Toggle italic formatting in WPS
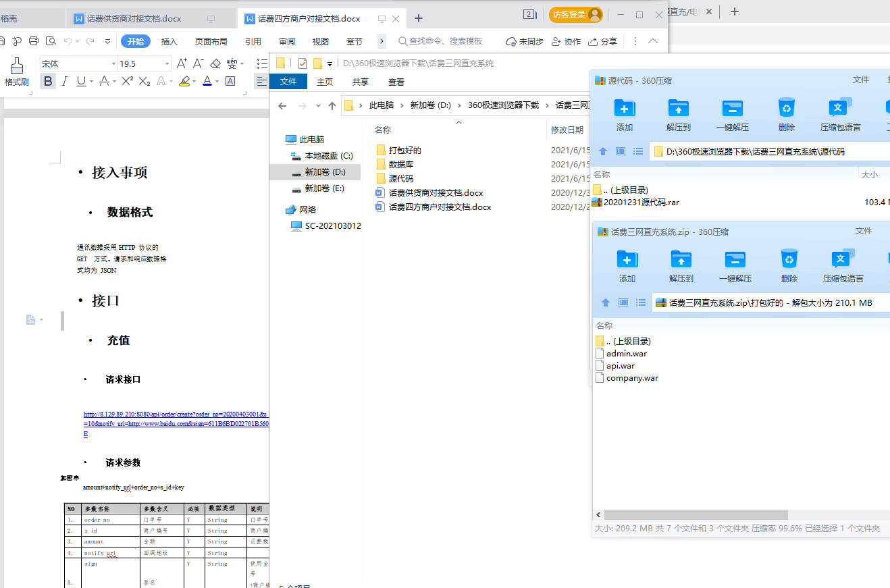Screen dimensions: 890x588 point(65,81)
